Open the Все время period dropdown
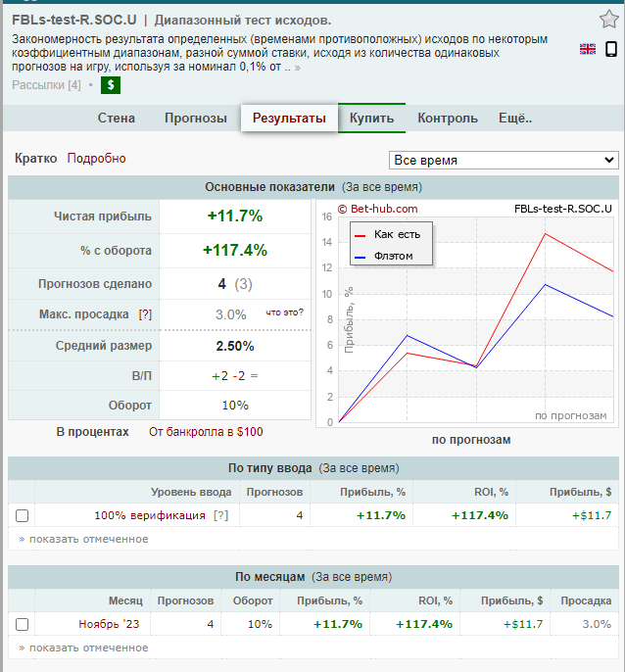Viewport: 625px width, 672px height. (504, 160)
